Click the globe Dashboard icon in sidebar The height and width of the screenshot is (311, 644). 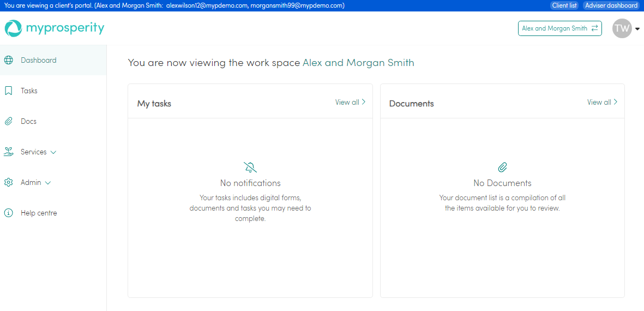coord(9,60)
